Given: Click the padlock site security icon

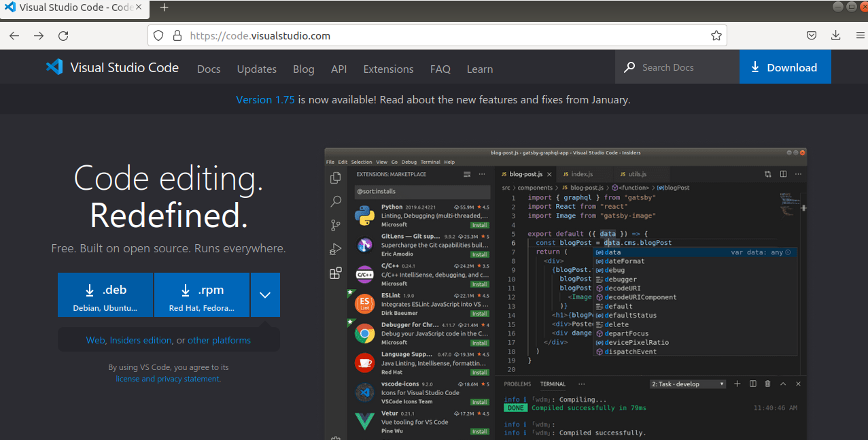Looking at the screenshot, I should [x=177, y=35].
